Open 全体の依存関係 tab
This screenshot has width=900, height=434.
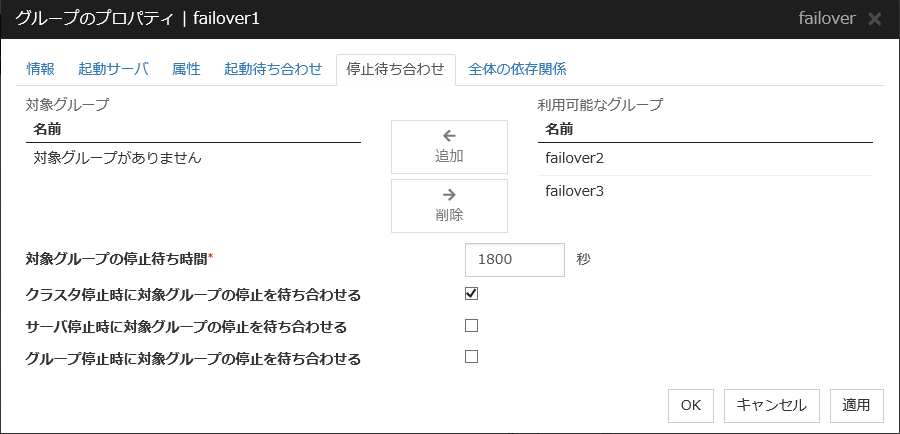click(x=517, y=69)
